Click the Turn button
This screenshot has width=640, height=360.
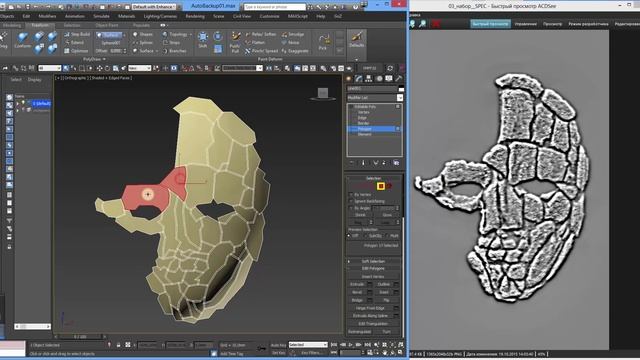point(387,332)
